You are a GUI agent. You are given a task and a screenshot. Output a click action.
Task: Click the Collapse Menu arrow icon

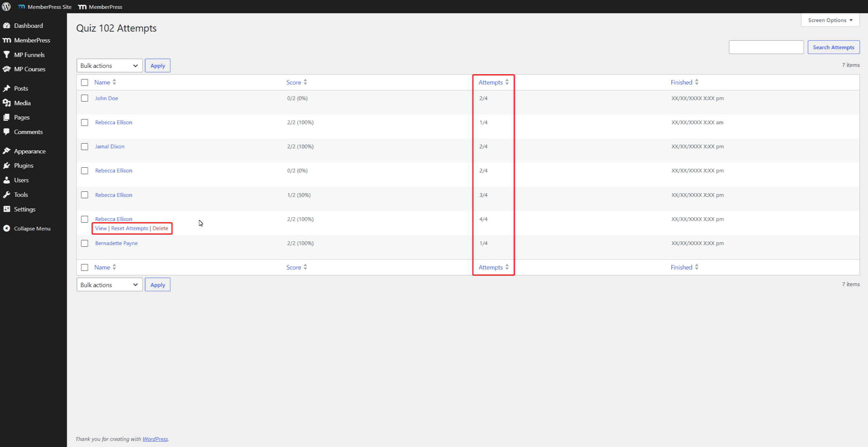click(7, 228)
